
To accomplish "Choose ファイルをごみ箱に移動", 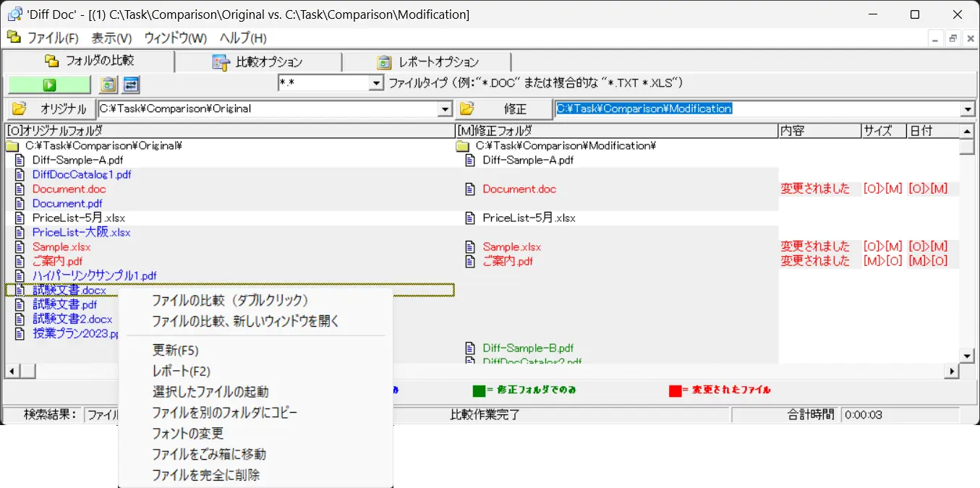I will (255, 455).
